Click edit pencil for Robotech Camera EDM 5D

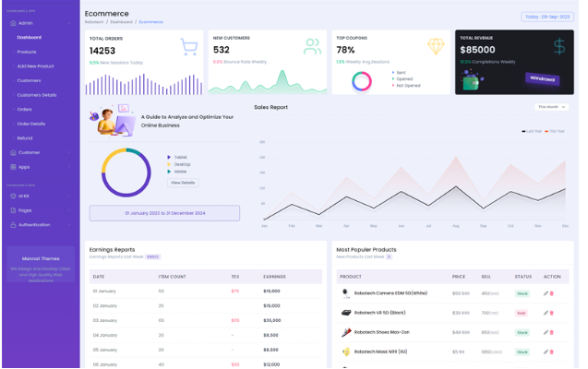pos(546,293)
